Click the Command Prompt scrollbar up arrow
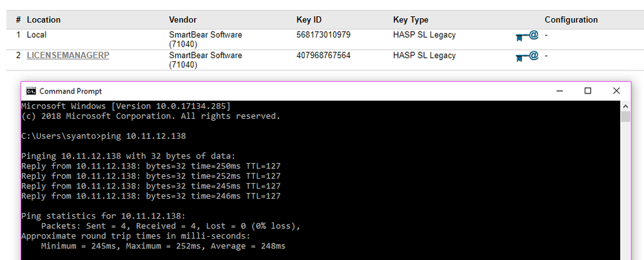This screenshot has width=644, height=260. (625, 105)
